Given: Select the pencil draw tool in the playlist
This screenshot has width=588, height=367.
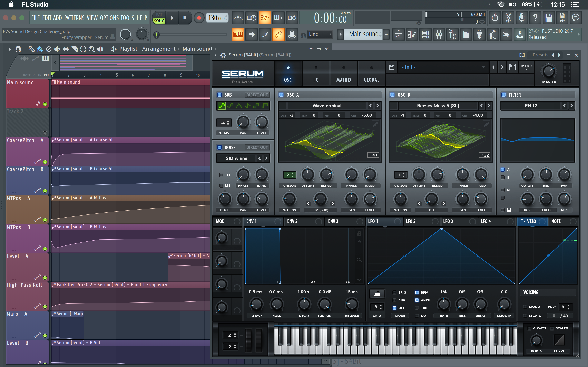Looking at the screenshot, I should (x=31, y=49).
